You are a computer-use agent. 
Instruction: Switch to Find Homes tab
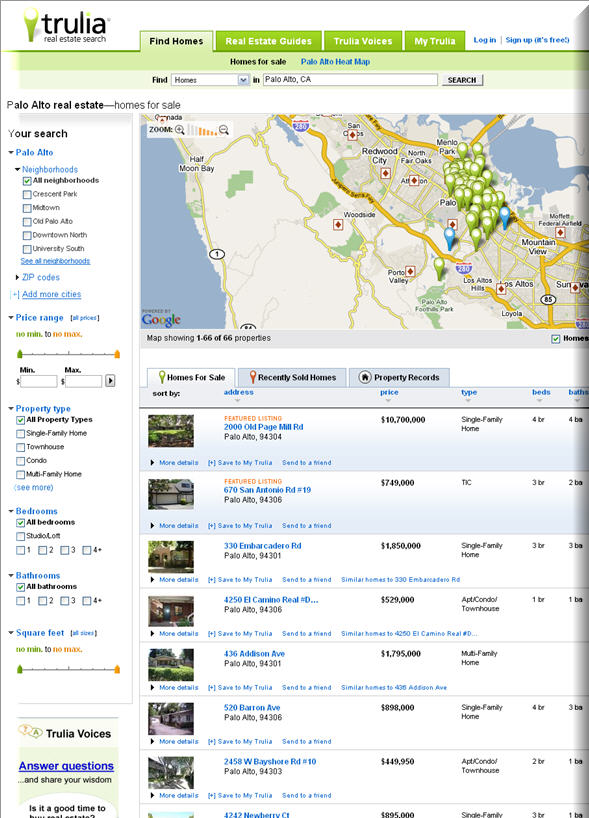pyautogui.click(x=176, y=41)
